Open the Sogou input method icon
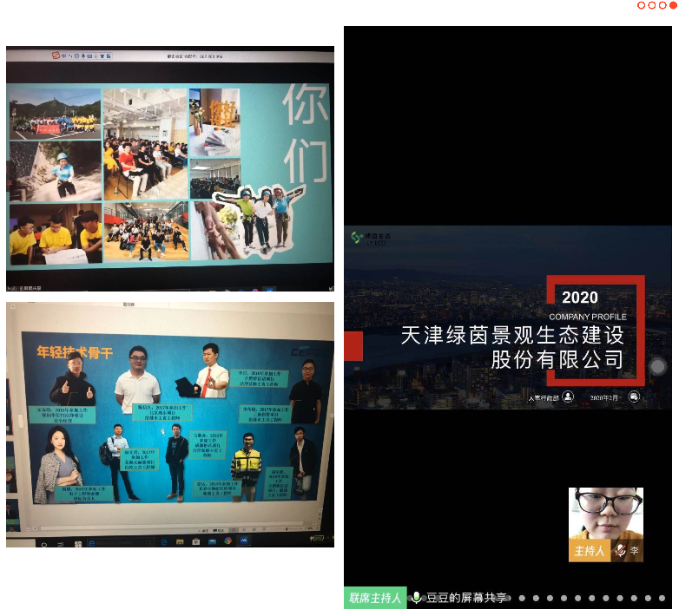679x616 pixels. pyautogui.click(x=56, y=56)
